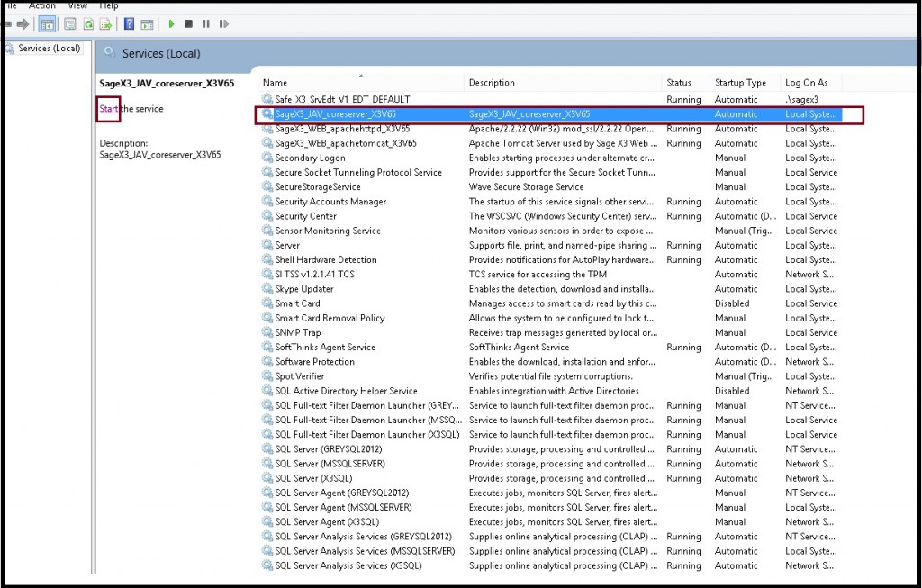
Task: Click the Restart Service toolbar button
Action: click(x=223, y=24)
